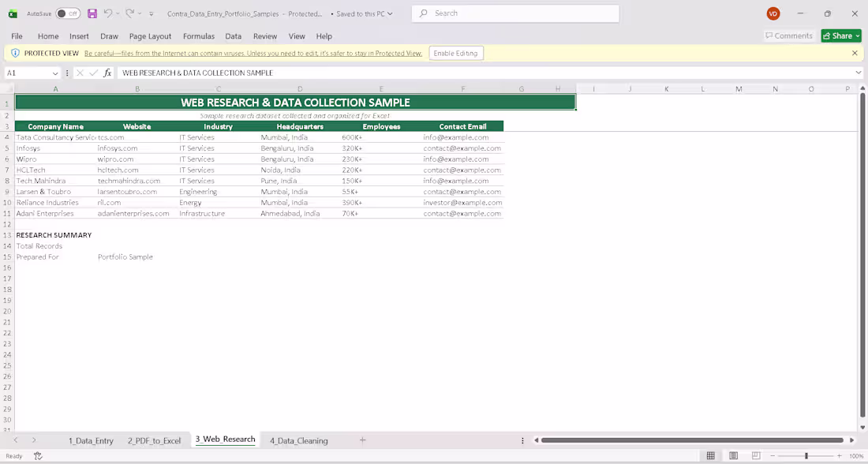Select the Reliance Industries cell
Image resolution: width=868 pixels, height=464 pixels.
(55, 202)
